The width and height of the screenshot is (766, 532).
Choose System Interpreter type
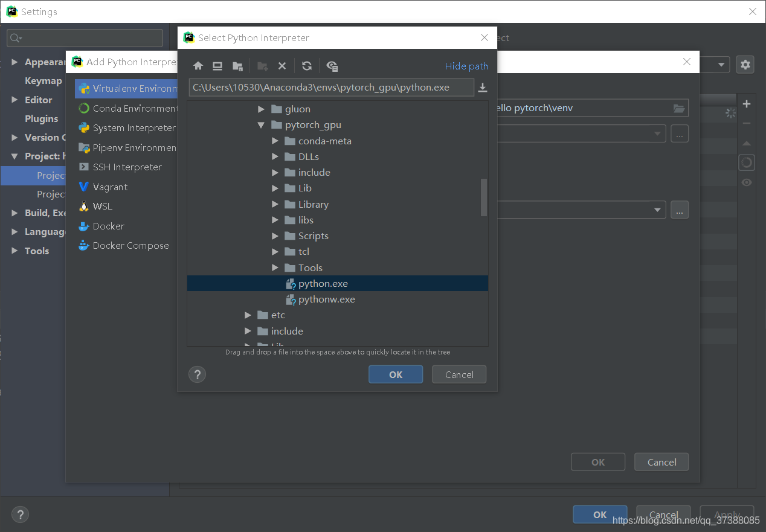pos(126,128)
